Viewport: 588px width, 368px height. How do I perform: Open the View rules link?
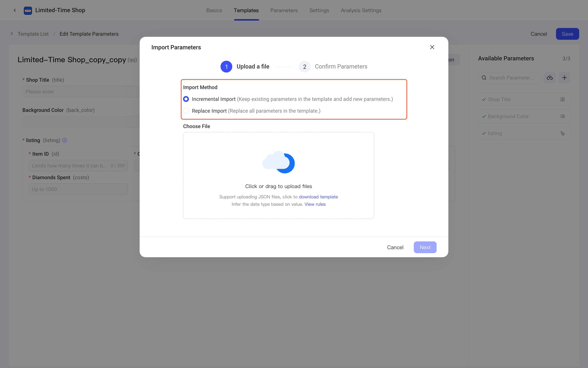point(315,204)
